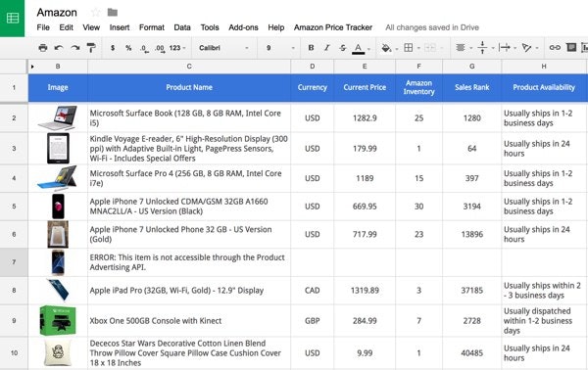Viewport: 588px width, 370px height.
Task: Open the Format menu
Action: tap(152, 27)
